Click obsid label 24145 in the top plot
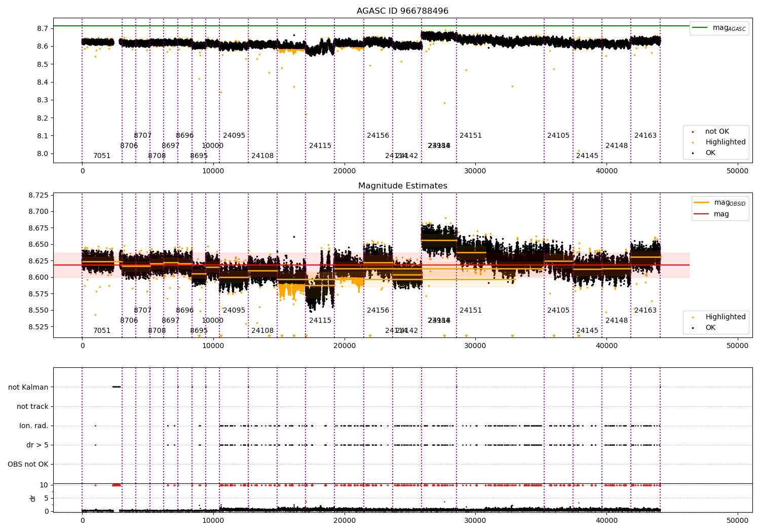760x532 pixels. (587, 156)
